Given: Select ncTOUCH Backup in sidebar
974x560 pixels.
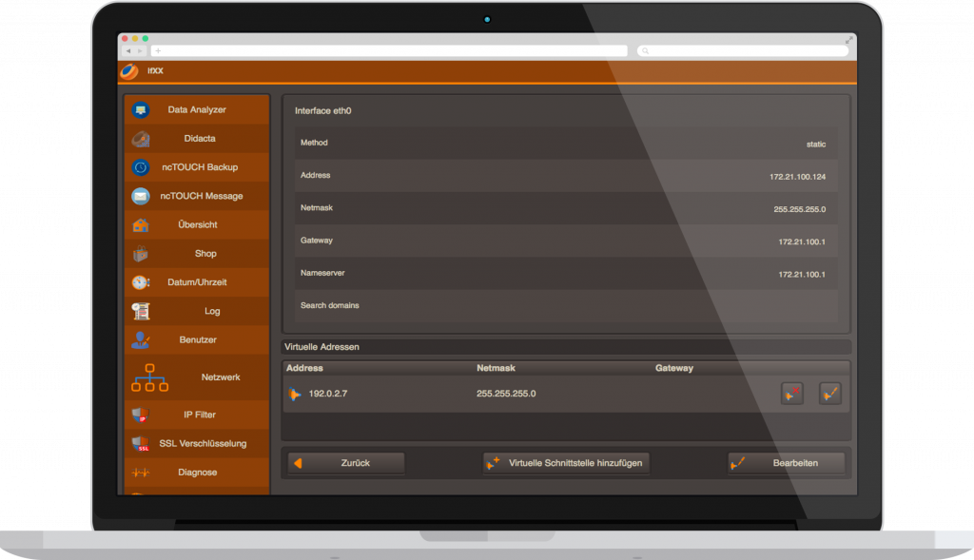Looking at the screenshot, I should [197, 167].
